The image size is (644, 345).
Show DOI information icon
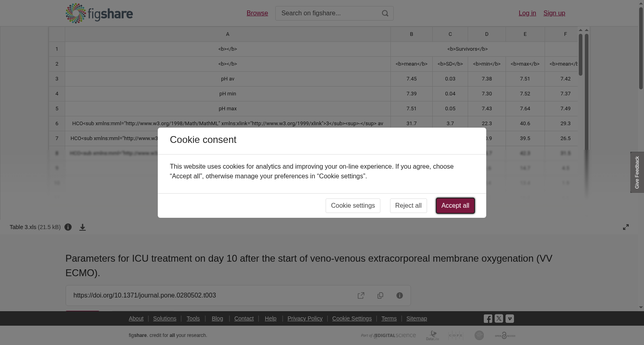coord(400,295)
